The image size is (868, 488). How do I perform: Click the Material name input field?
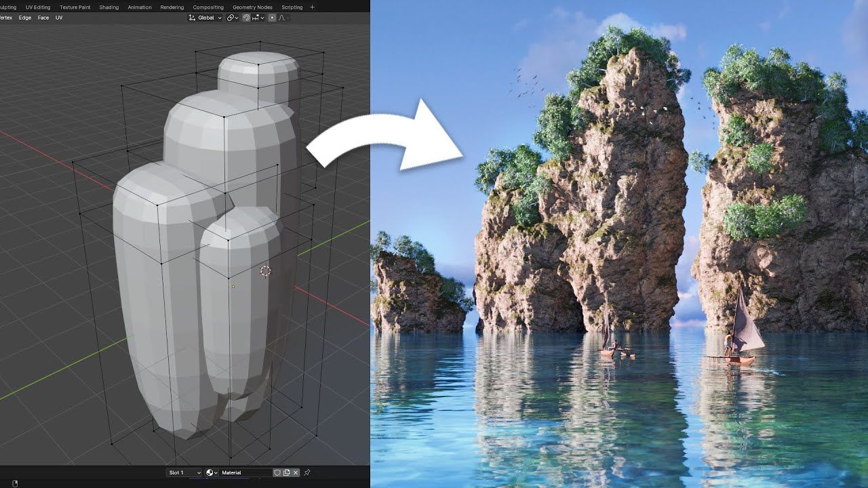pos(248,472)
